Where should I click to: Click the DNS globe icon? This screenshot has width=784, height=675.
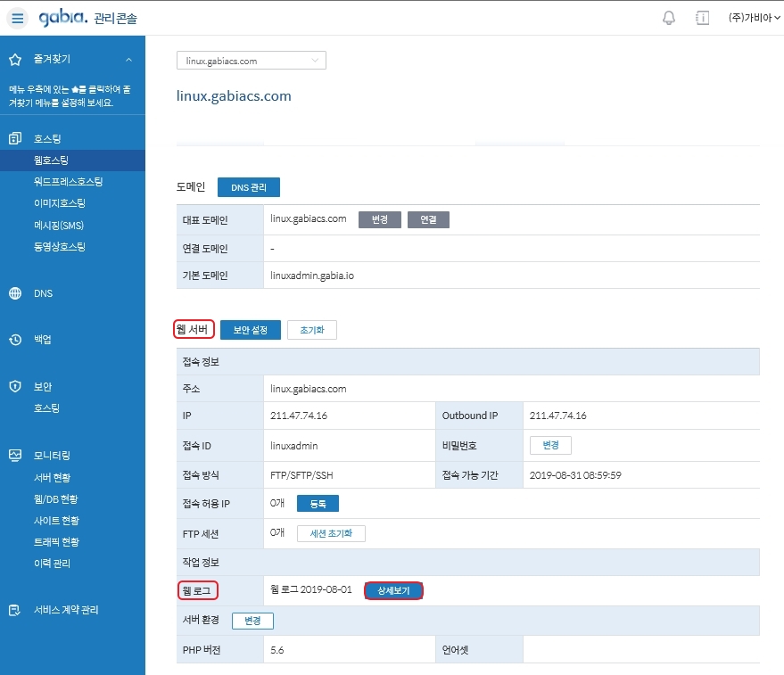(x=15, y=293)
